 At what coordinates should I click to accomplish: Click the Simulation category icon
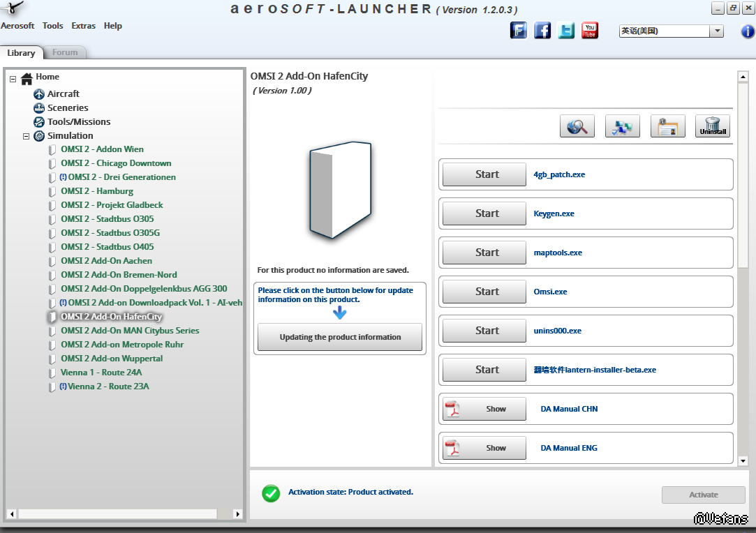(39, 136)
